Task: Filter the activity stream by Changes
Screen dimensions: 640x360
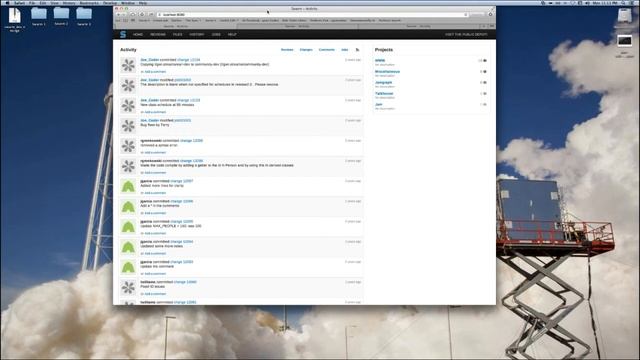Action: pyautogui.click(x=306, y=50)
